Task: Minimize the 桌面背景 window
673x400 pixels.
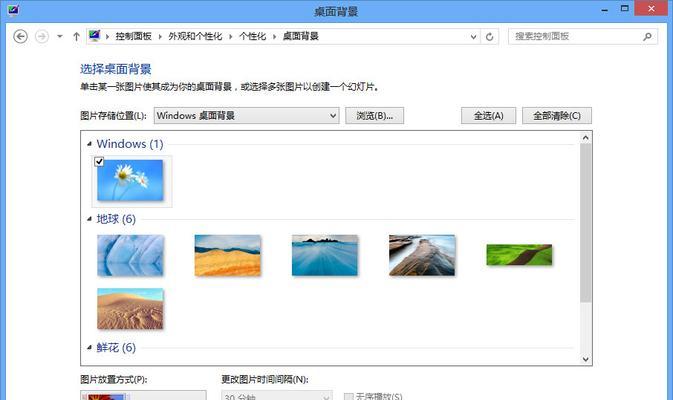Action: coord(605,9)
